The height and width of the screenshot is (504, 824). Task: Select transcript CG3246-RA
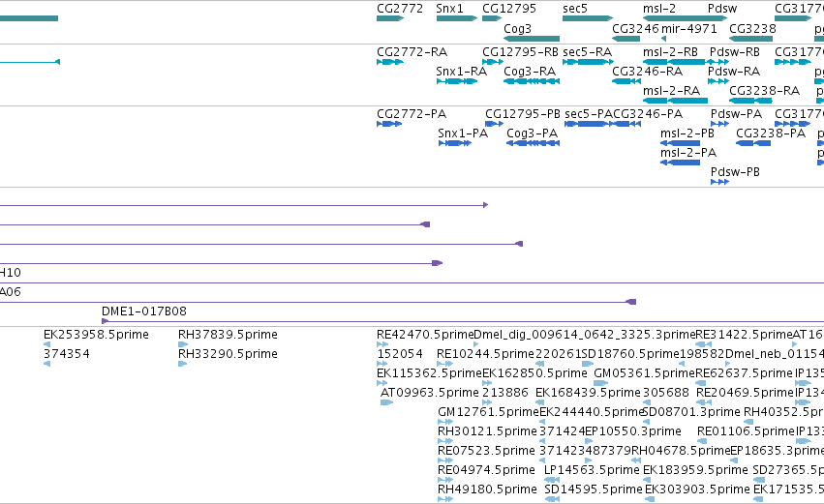tap(648, 72)
